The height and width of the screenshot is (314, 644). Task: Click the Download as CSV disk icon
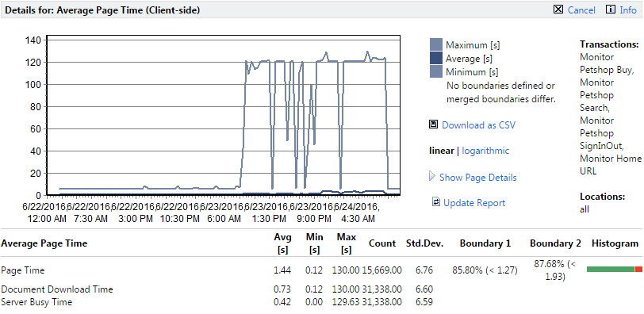point(433,124)
